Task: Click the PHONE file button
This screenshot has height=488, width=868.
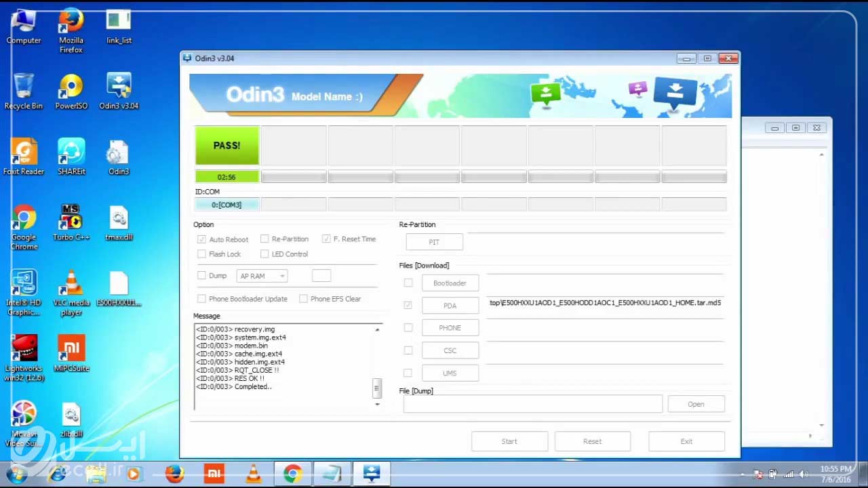Action: [450, 328]
